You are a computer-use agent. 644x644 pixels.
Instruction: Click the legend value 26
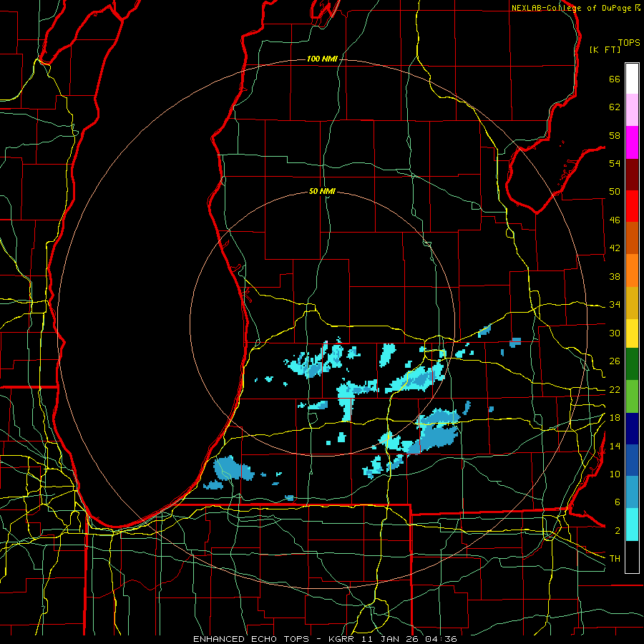click(x=615, y=361)
